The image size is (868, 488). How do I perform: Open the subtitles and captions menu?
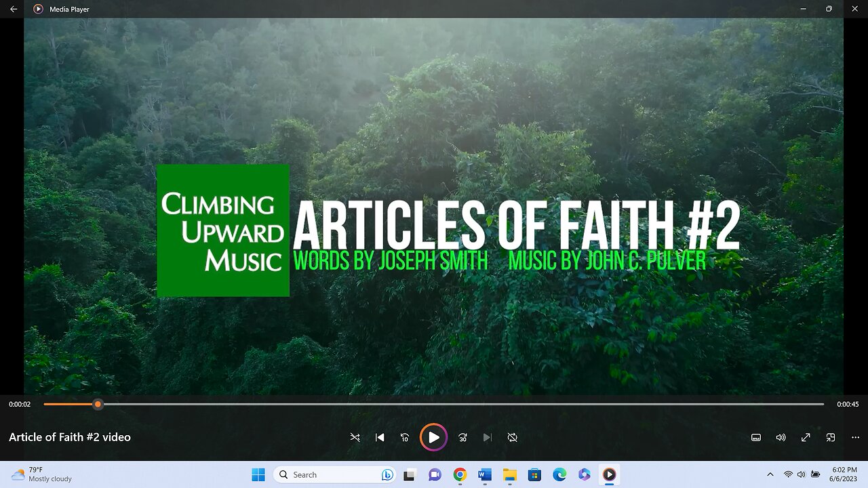pos(756,438)
